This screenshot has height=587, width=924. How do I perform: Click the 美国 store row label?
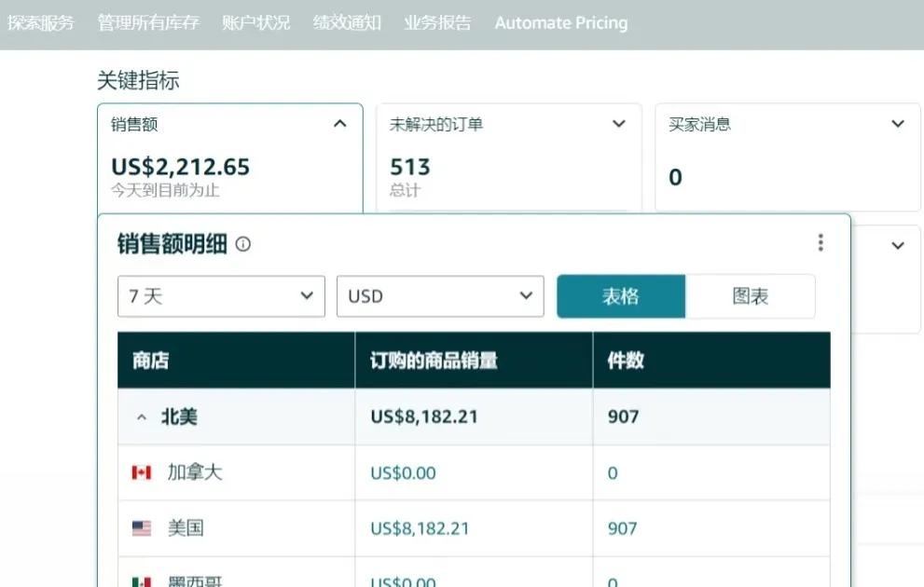tap(186, 528)
